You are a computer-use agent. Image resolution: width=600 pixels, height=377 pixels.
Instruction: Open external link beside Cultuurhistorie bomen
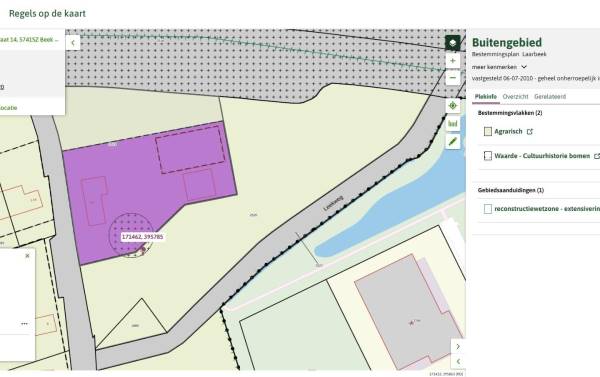596,156
